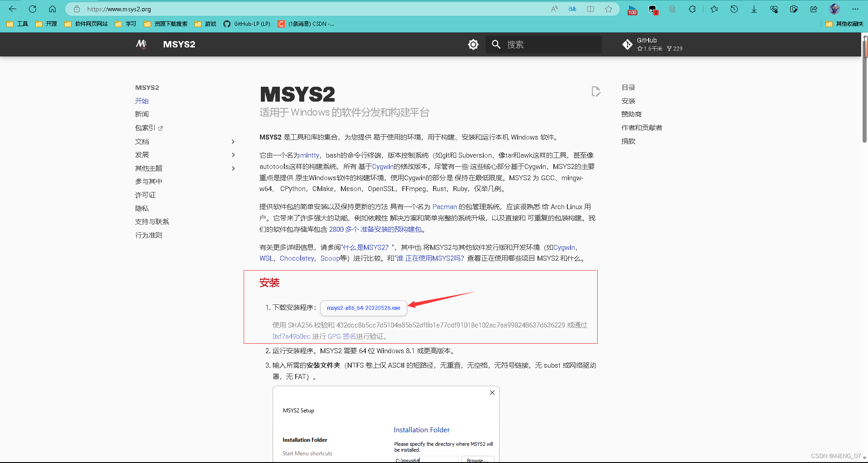Viewport: 868px width, 463px height.
Task: Select 新闻 in the left navigation
Action: coord(142,114)
